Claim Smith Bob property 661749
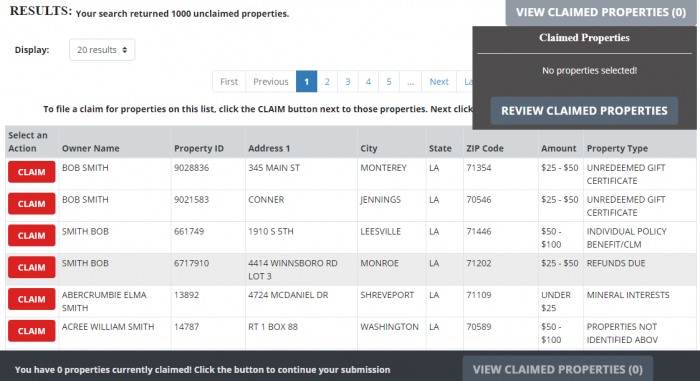The width and height of the screenshot is (700, 381). pyautogui.click(x=31, y=235)
